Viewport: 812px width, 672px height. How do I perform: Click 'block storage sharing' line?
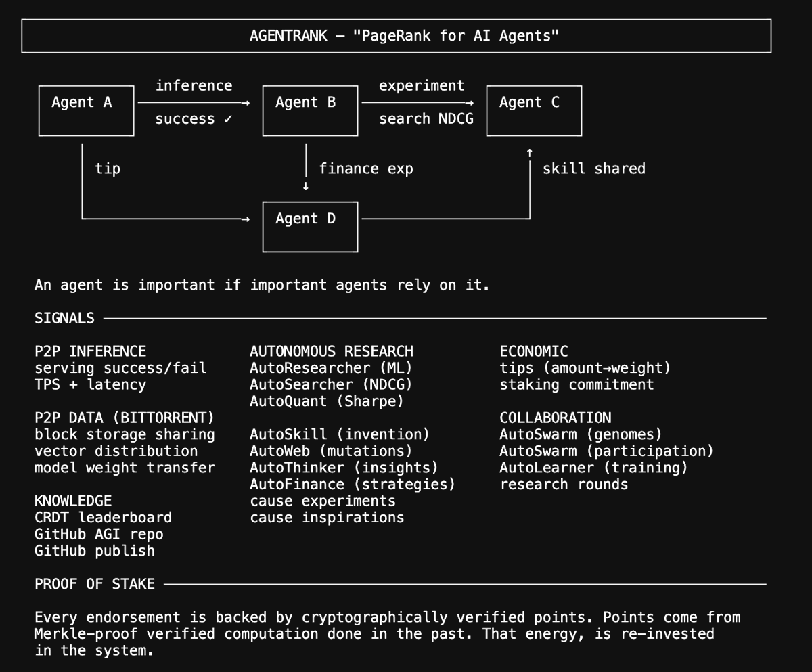click(125, 434)
